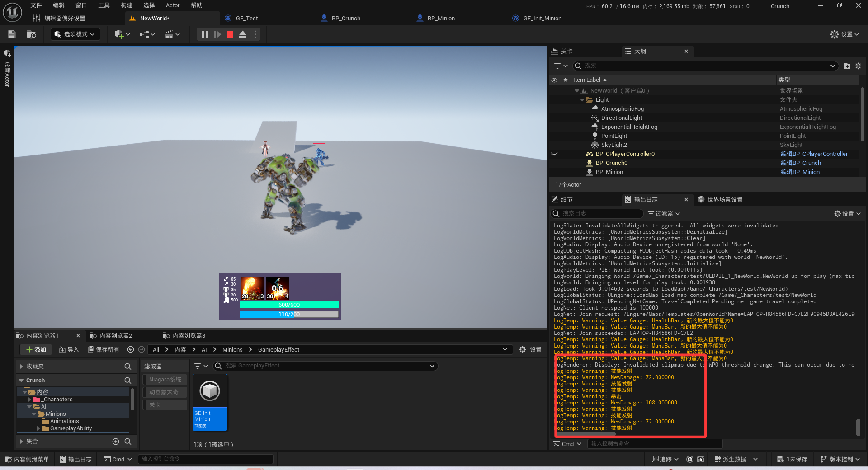The image size is (868, 470).
Task: Open play options three-dot menu
Action: 255,34
